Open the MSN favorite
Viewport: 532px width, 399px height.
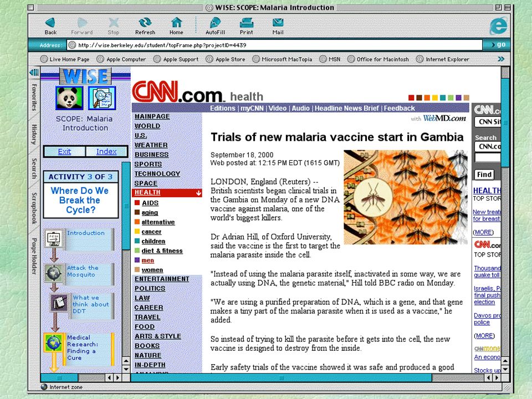tap(330, 59)
